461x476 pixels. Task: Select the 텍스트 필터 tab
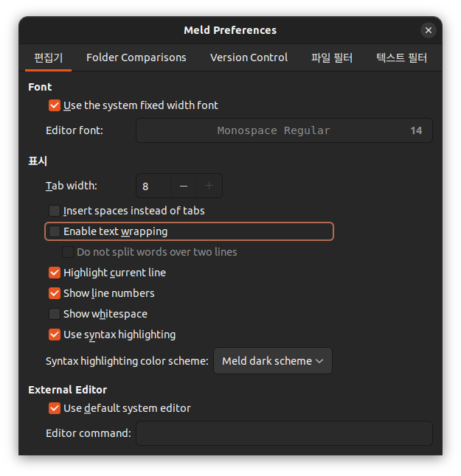pyautogui.click(x=401, y=57)
